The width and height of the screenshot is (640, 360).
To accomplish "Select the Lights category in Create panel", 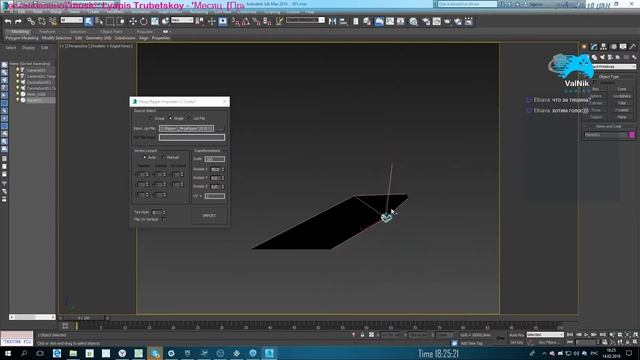I will coord(602,57).
